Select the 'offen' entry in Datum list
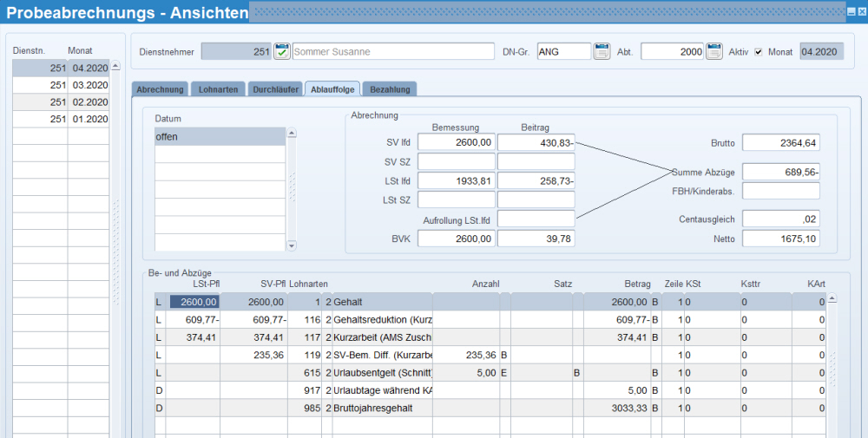 tap(220, 136)
